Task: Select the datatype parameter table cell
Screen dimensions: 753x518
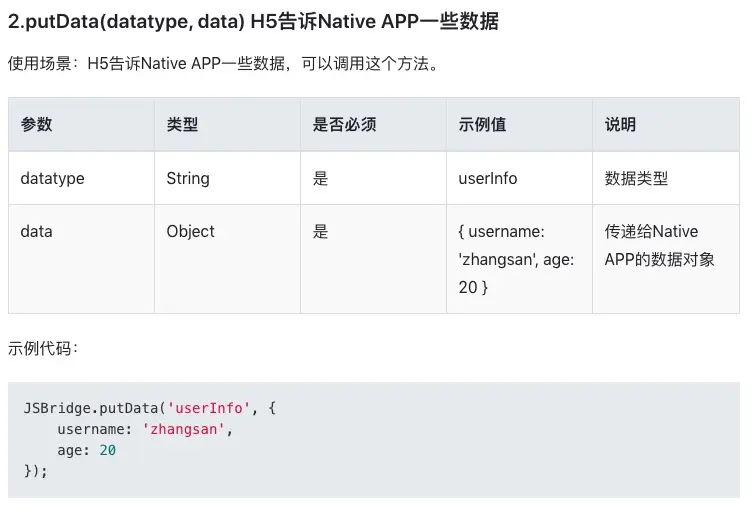Action: point(52,178)
